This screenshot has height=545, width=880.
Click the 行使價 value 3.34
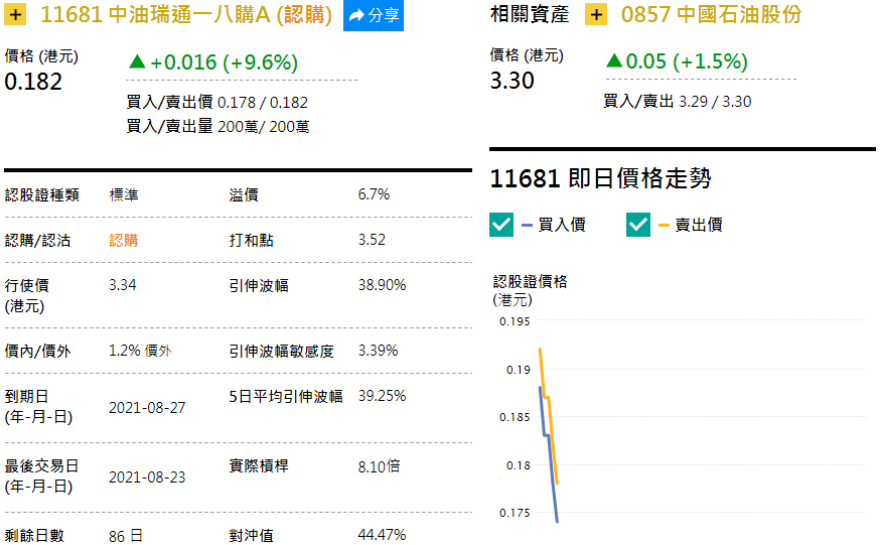(x=122, y=285)
